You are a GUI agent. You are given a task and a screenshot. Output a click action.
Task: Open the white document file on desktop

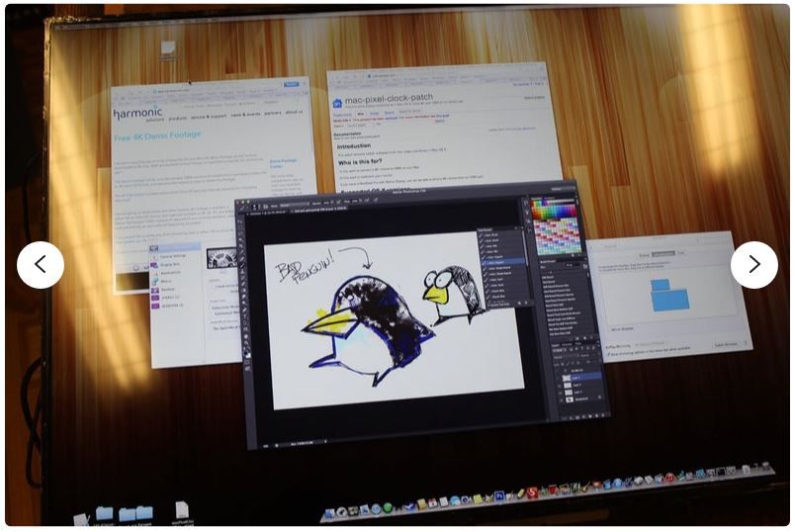tap(182, 511)
